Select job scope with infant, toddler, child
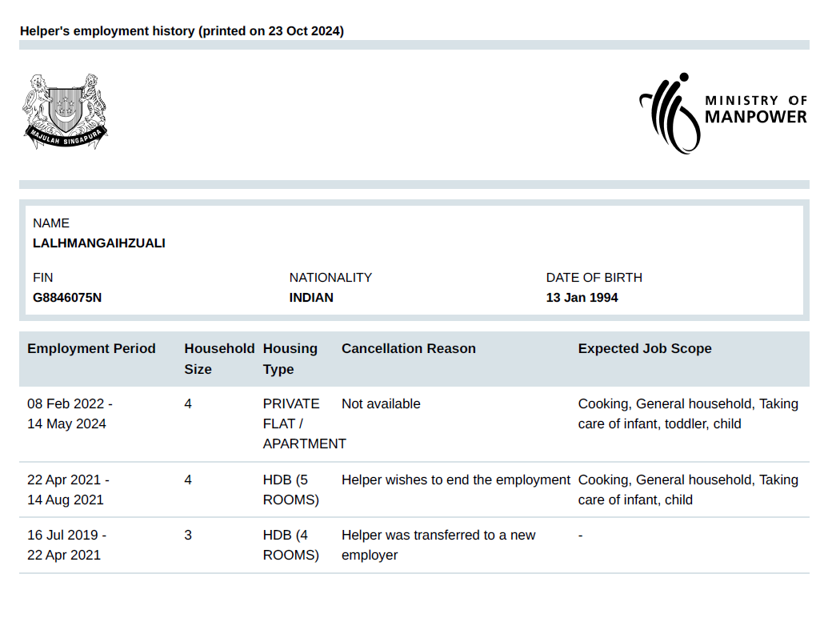840x622 pixels. tap(688, 414)
